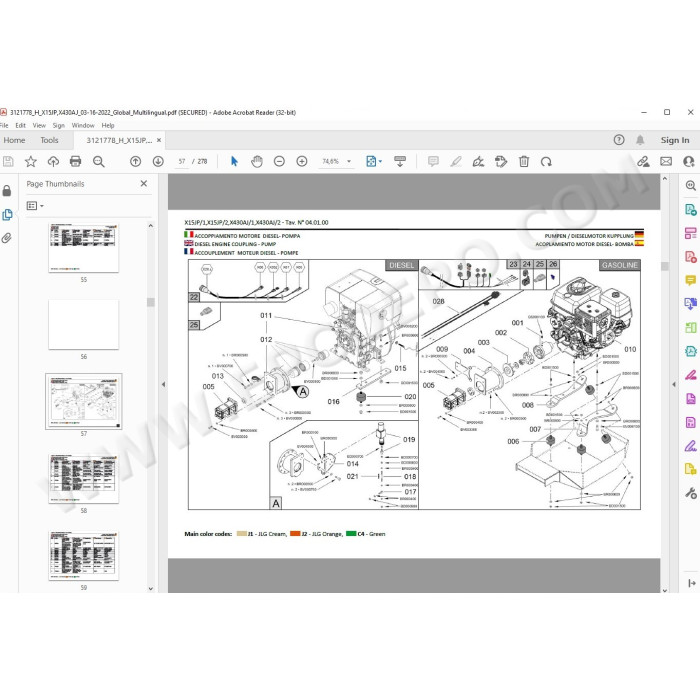Open the Edit PDF tool in right pane
Screen dimensions: 700x700
690,233
